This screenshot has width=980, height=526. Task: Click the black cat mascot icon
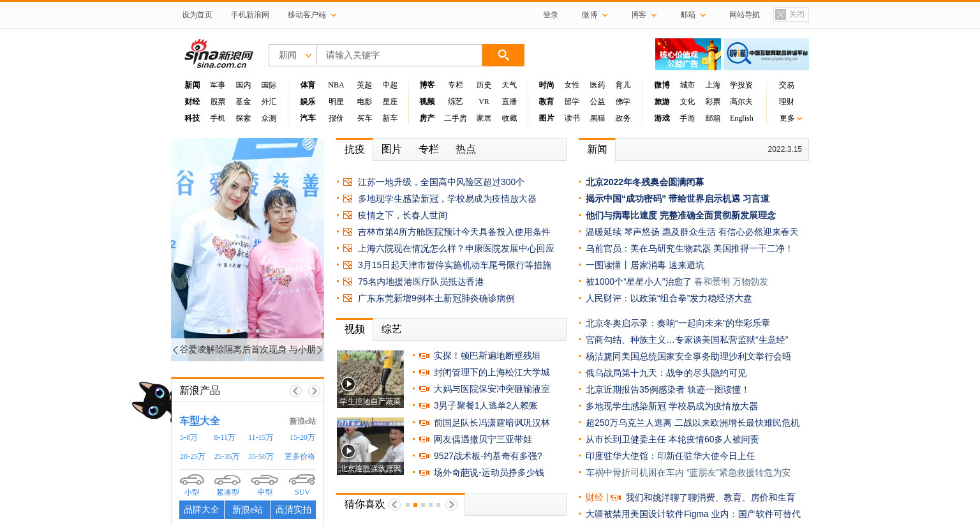click(152, 400)
